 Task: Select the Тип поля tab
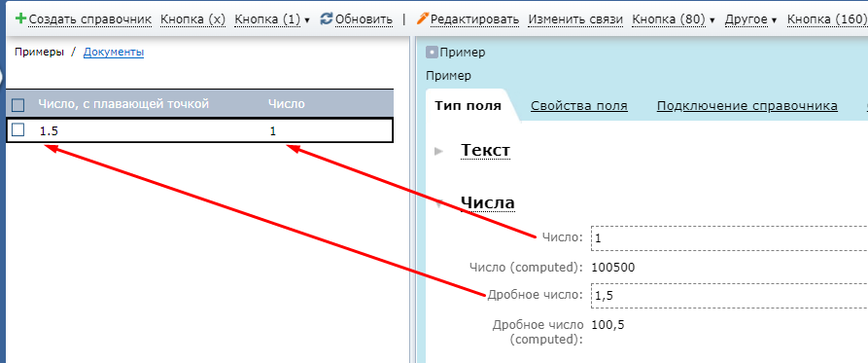(x=469, y=106)
